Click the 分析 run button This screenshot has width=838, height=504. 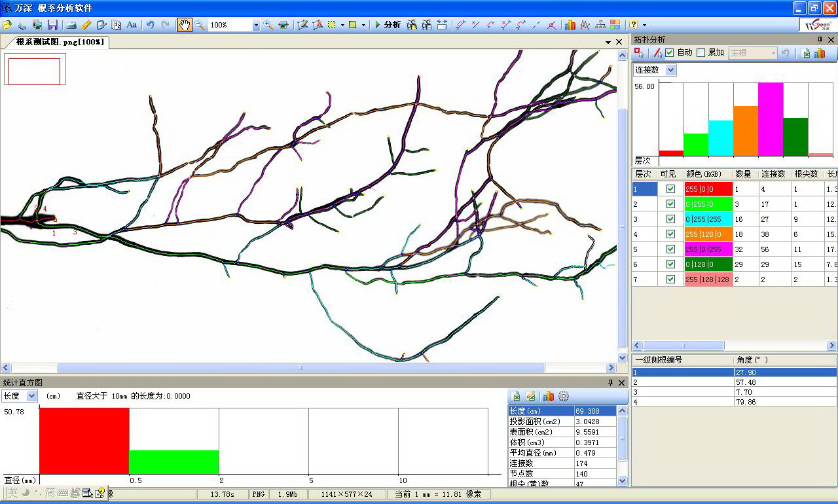pyautogui.click(x=387, y=25)
